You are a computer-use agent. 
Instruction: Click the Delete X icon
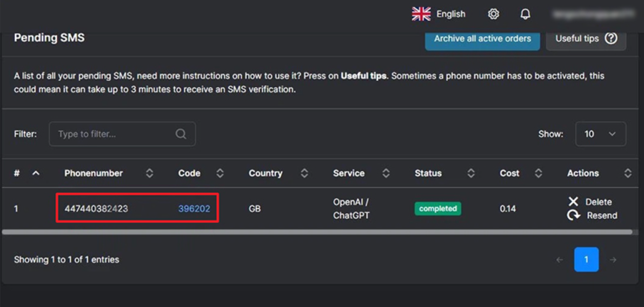click(573, 201)
